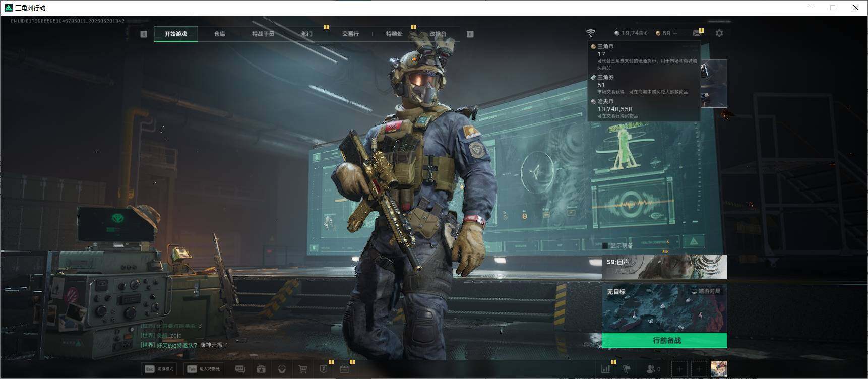Screen dimensions: 868x379
Task: Click Esc 切换模式 button
Action: [x=159, y=369]
